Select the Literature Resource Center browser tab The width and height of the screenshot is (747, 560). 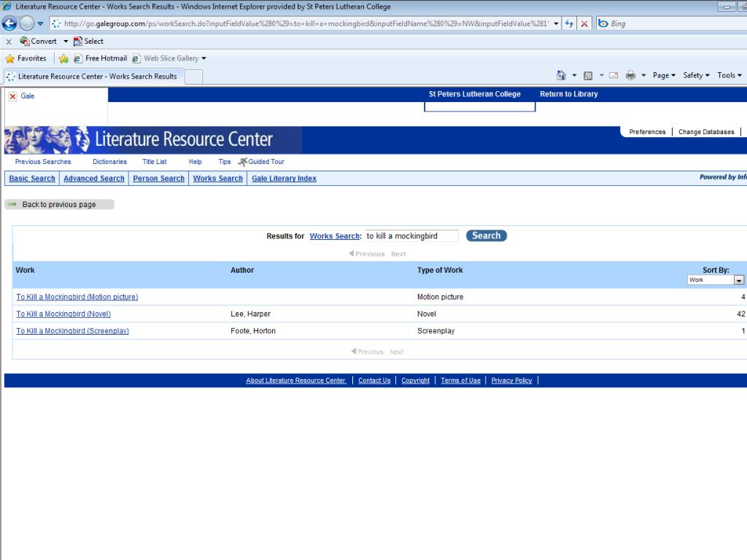pos(94,76)
